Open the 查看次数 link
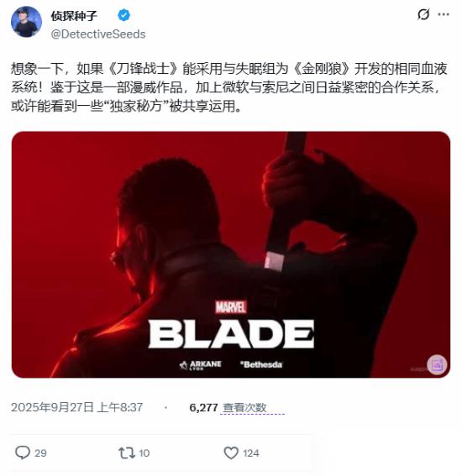Viewport: 462px width, 476px height. click(x=244, y=407)
